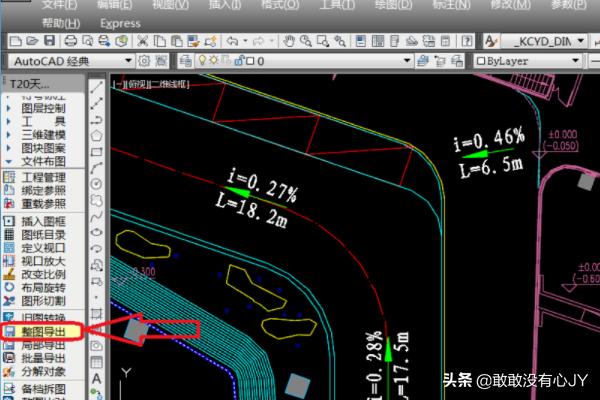Click the Workspace Settings gear icon
Viewport: 600px width, 400px height.
tap(144, 61)
